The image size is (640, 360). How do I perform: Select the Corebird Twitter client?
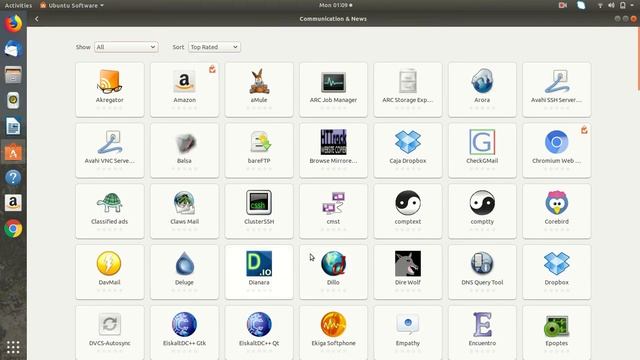tap(557, 211)
